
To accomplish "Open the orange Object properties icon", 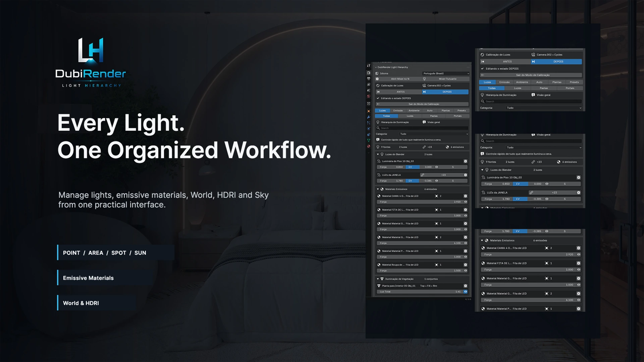I will 369,111.
